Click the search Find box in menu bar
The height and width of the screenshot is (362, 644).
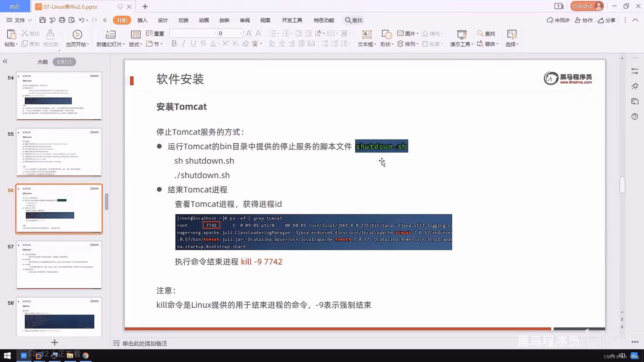[353, 20]
